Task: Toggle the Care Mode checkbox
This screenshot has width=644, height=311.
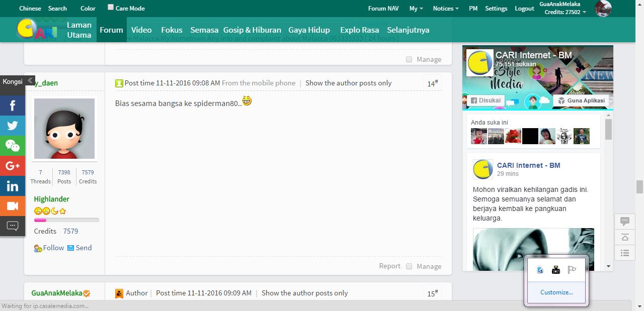Action: [111, 7]
